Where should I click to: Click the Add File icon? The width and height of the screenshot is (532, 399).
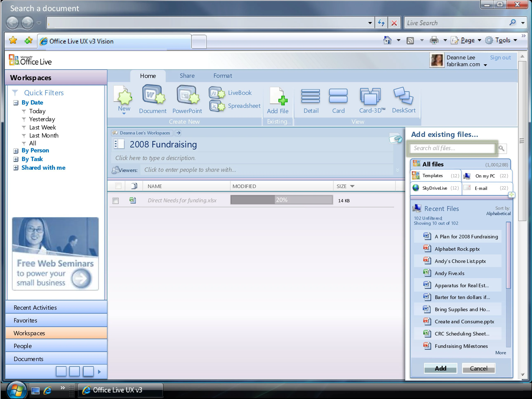(278, 96)
